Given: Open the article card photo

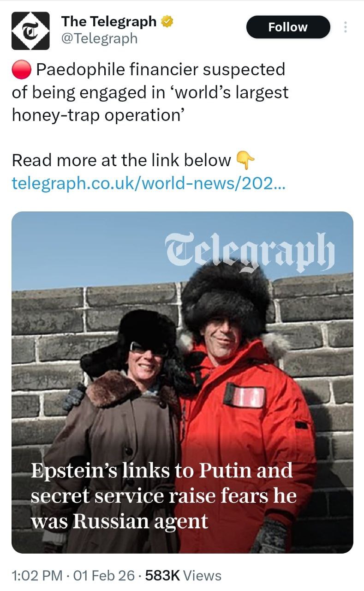Looking at the screenshot, I should coord(182,382).
